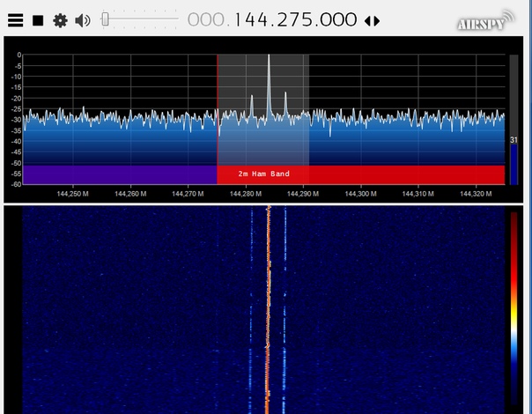Click the 144,300 M frequency axis label
532x414 pixels.
[x=360, y=194]
